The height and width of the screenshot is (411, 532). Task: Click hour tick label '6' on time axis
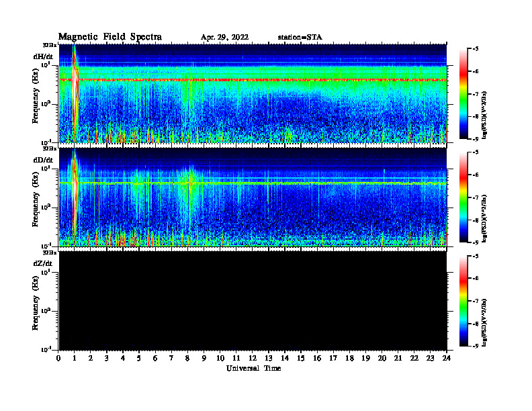point(155,359)
